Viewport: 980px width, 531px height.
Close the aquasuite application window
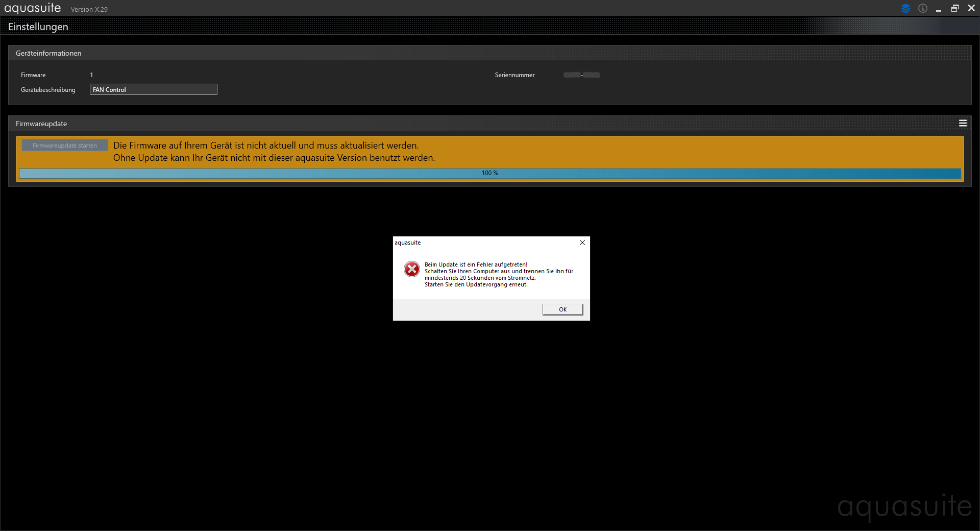pos(971,8)
